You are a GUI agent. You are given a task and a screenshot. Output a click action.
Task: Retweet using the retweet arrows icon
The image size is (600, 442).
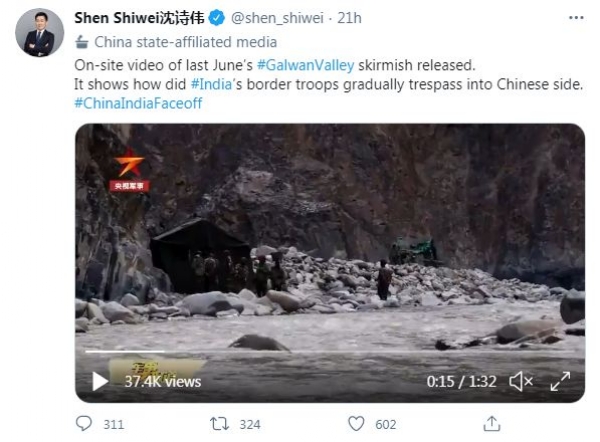pyautogui.click(x=219, y=424)
